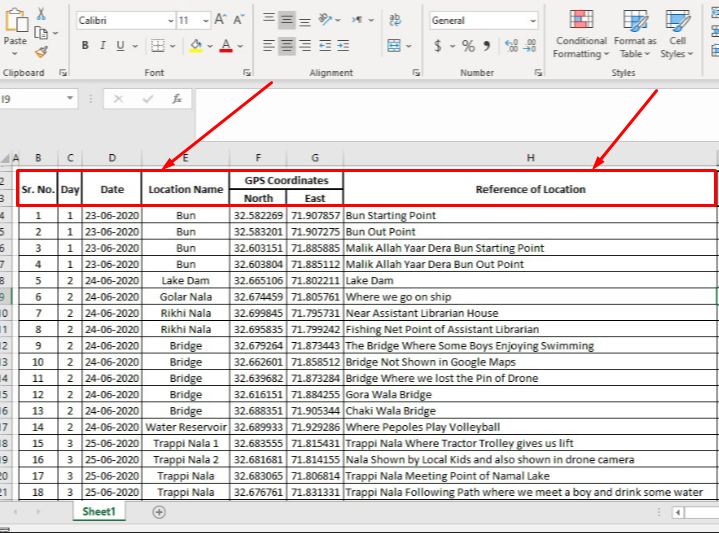
Task: Apply yellow fill color bucket
Action: tap(196, 45)
